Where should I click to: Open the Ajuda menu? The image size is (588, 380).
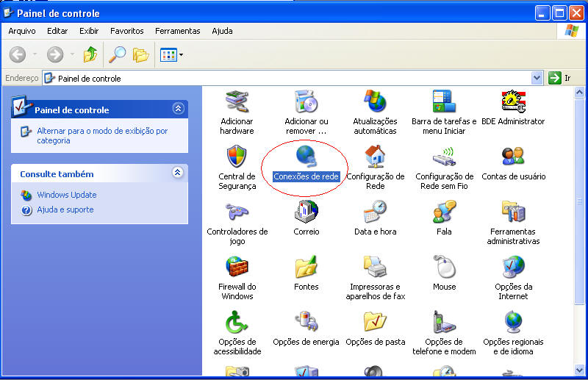coord(222,31)
